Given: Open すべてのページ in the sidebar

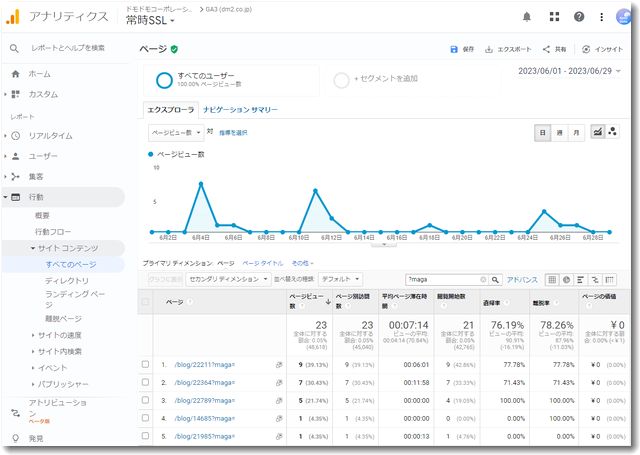Looking at the screenshot, I should [x=71, y=264].
